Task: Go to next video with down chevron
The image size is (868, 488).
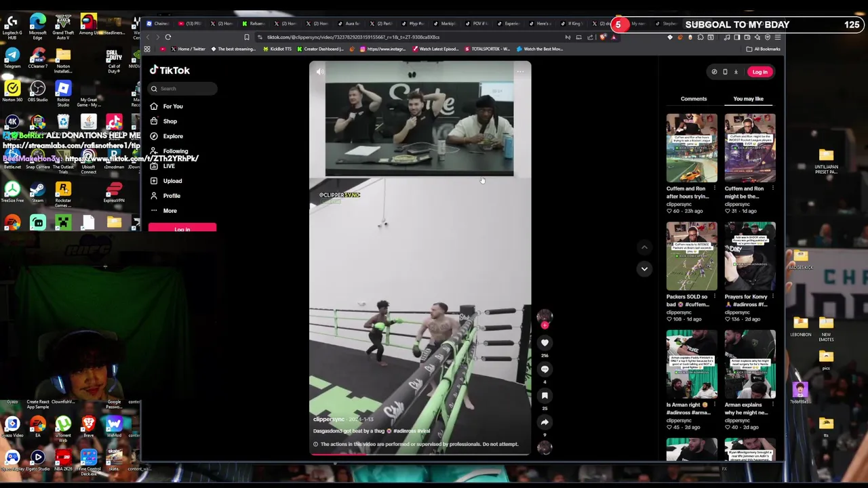Action: 644,268
